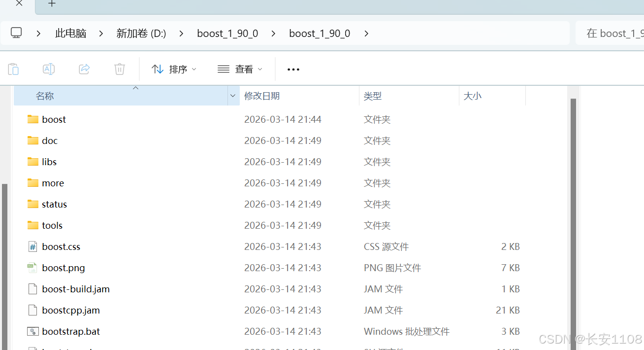
Task: Select the boost folder icon
Action: tap(33, 119)
